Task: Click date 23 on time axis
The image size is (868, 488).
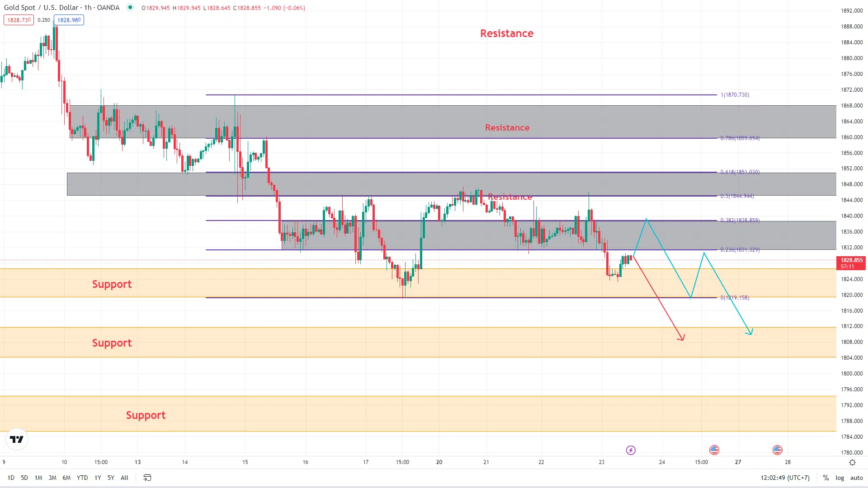Action: [x=601, y=462]
